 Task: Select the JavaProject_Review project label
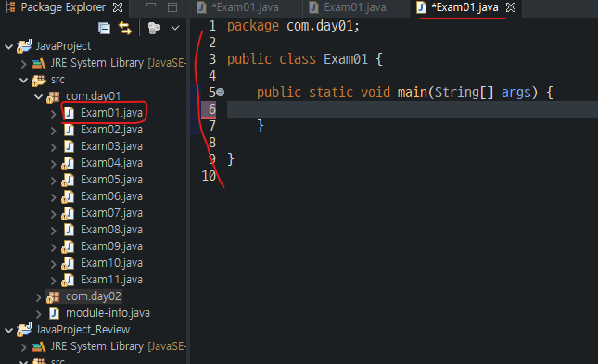pyautogui.click(x=83, y=330)
